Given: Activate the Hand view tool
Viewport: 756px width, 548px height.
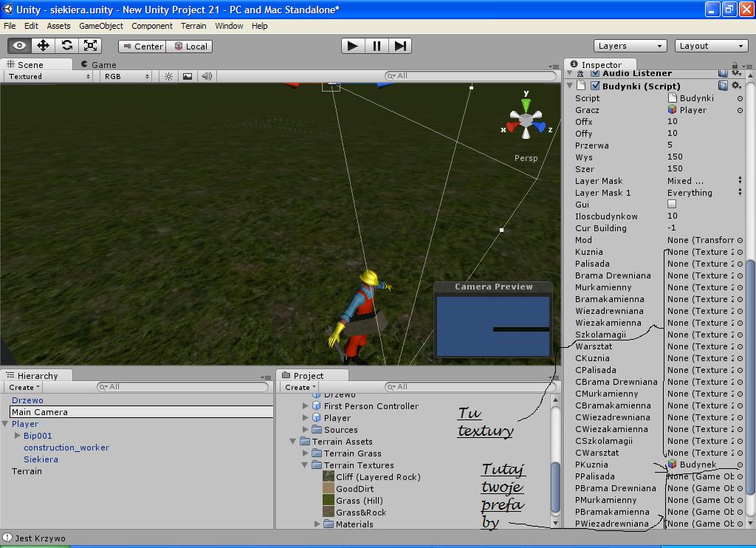Looking at the screenshot, I should (x=20, y=46).
